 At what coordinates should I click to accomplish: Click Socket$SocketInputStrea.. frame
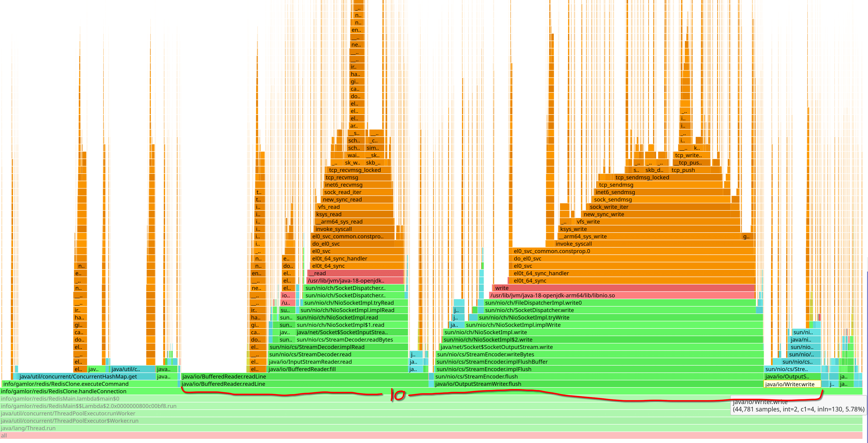tap(352, 332)
